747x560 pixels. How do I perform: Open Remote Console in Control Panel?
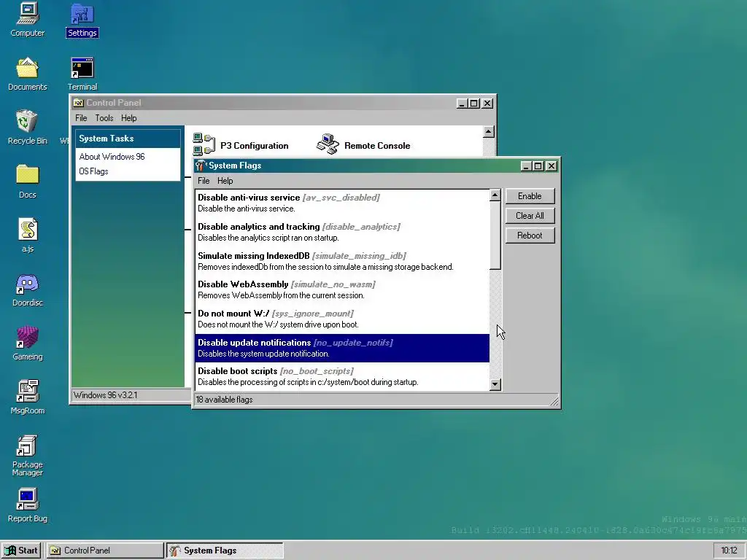[363, 145]
